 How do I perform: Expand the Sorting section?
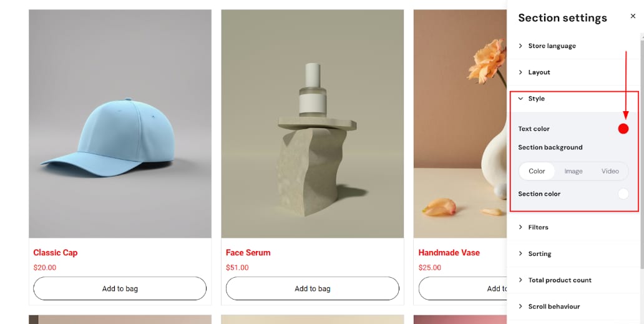point(573,254)
